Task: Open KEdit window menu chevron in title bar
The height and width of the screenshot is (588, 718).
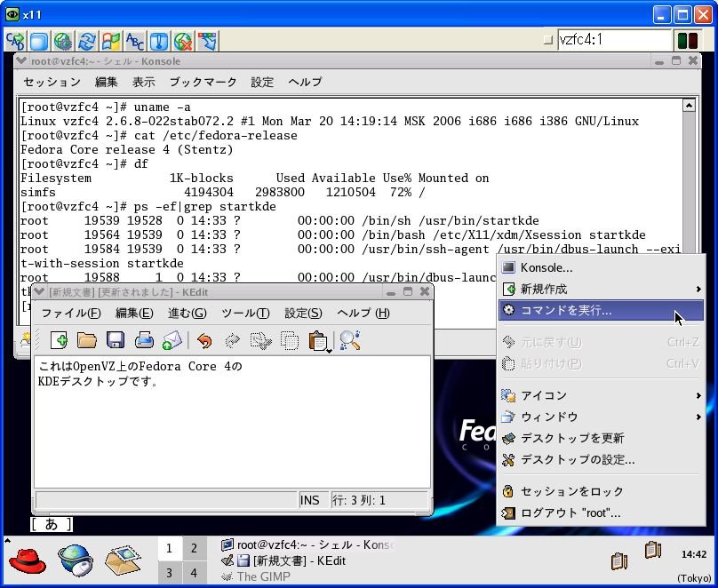Action: click(39, 291)
